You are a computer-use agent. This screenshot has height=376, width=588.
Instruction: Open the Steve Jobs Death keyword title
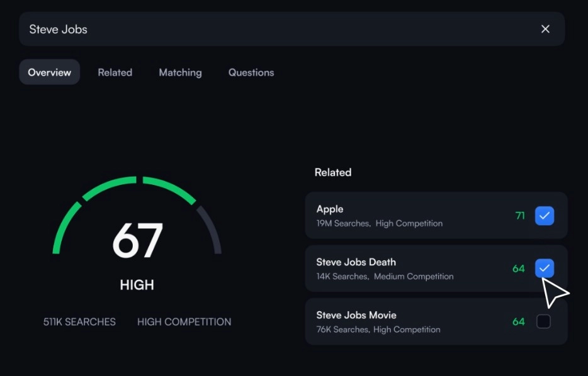click(356, 262)
